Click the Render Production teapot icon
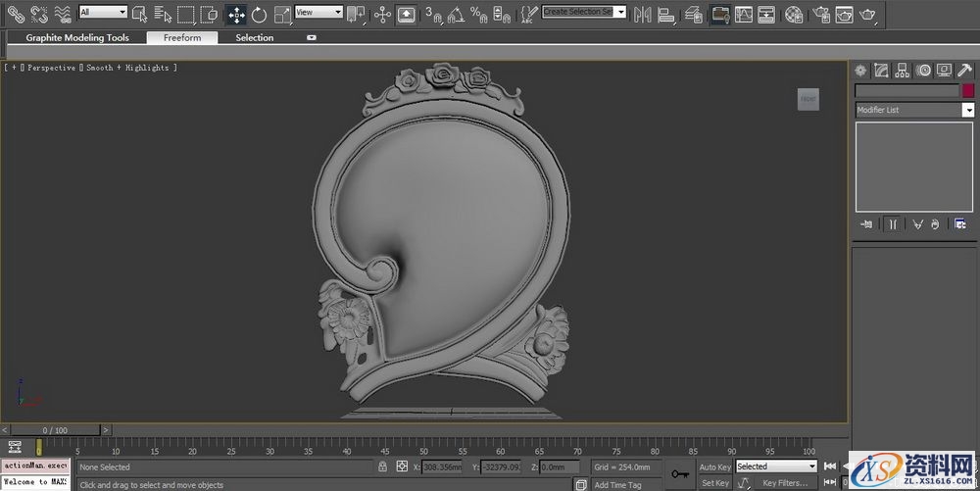The image size is (980, 491). point(868,14)
